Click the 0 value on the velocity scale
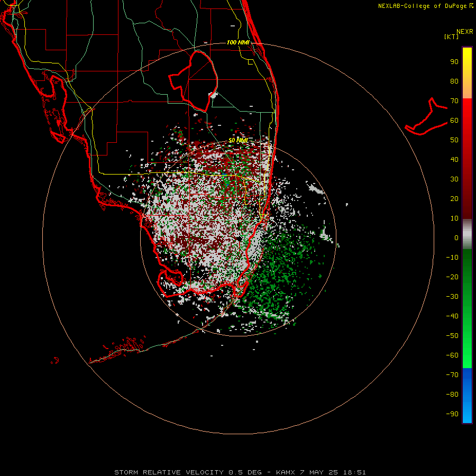Screen dimensions: 476x476 456,237
